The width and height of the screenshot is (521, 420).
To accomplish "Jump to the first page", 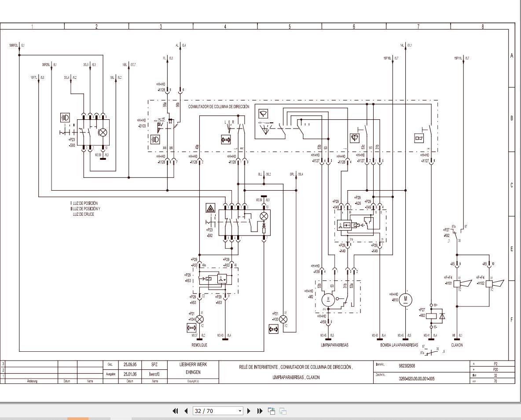I will tap(176, 411).
